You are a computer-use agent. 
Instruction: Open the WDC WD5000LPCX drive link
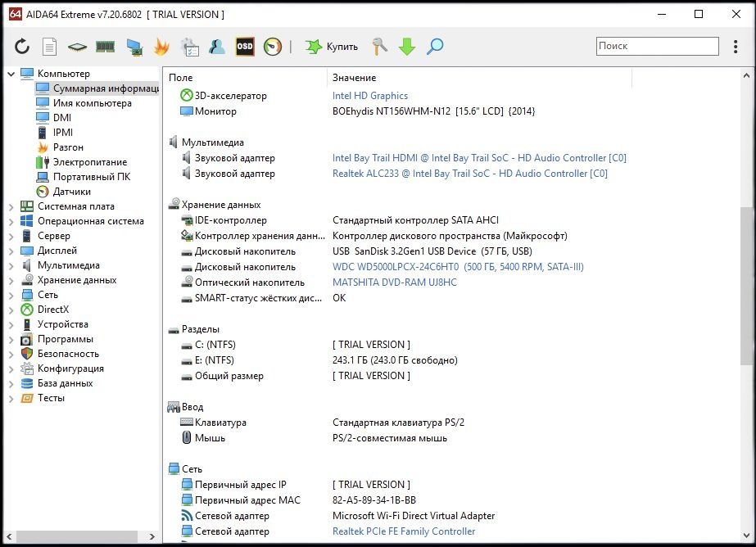[x=458, y=266]
